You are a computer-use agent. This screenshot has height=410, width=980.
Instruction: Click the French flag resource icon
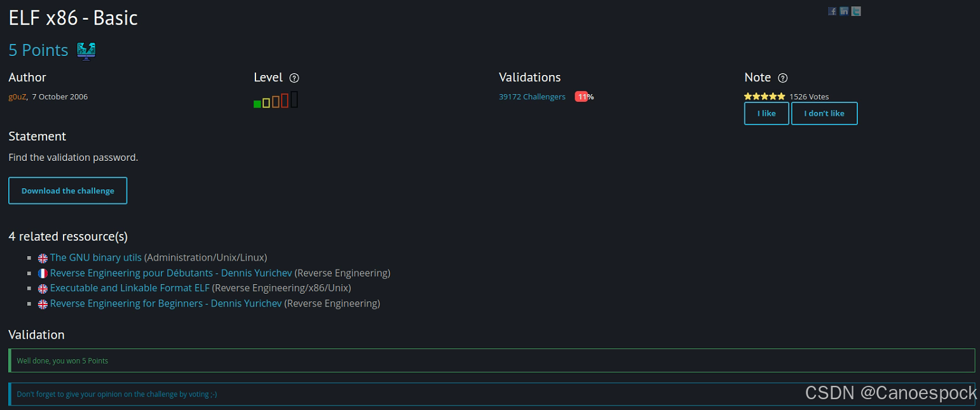[43, 273]
